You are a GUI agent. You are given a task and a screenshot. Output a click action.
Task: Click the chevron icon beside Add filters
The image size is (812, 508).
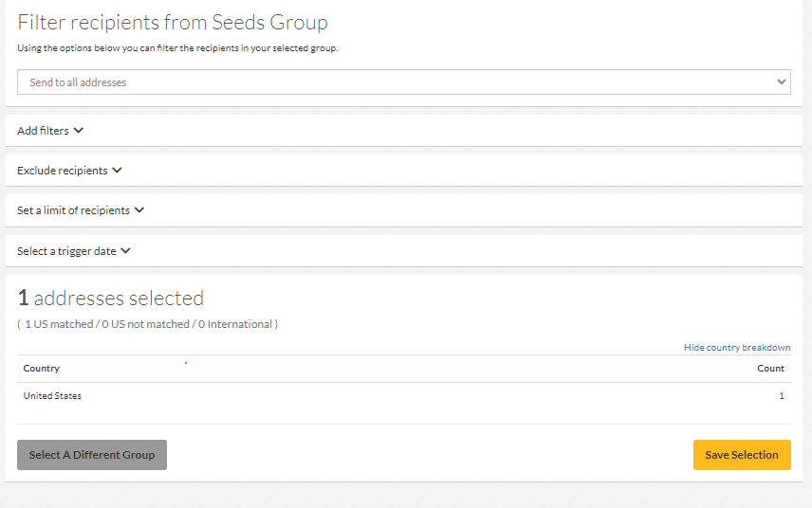[x=79, y=131]
